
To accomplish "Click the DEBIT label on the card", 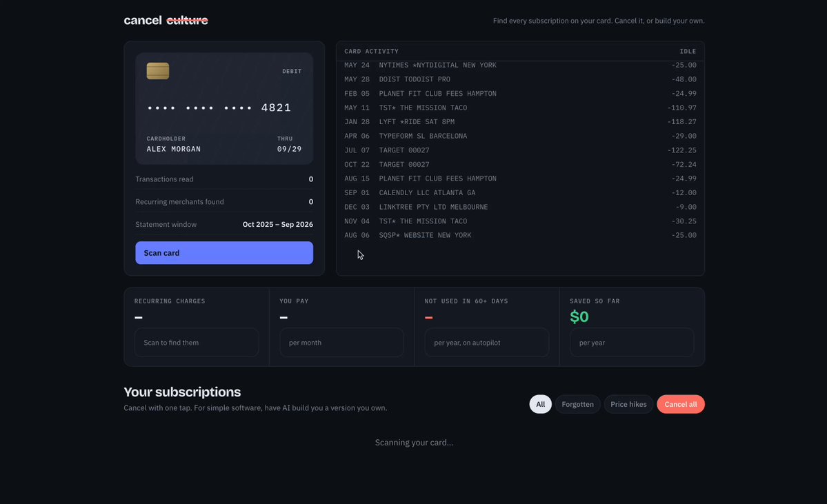I will coord(292,71).
